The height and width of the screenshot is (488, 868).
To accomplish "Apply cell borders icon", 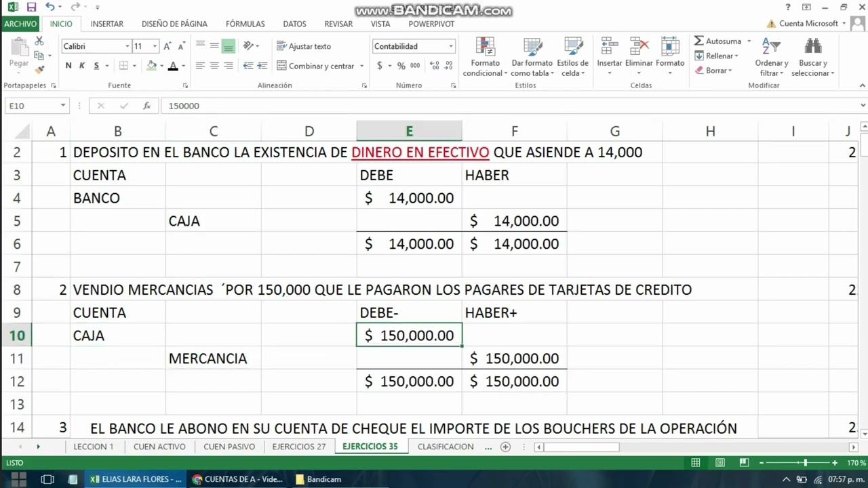I will 123,66.
